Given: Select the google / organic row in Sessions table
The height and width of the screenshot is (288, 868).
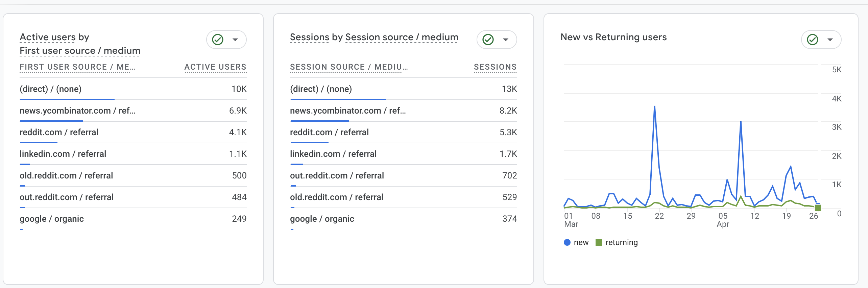Looking at the screenshot, I should coord(322,219).
